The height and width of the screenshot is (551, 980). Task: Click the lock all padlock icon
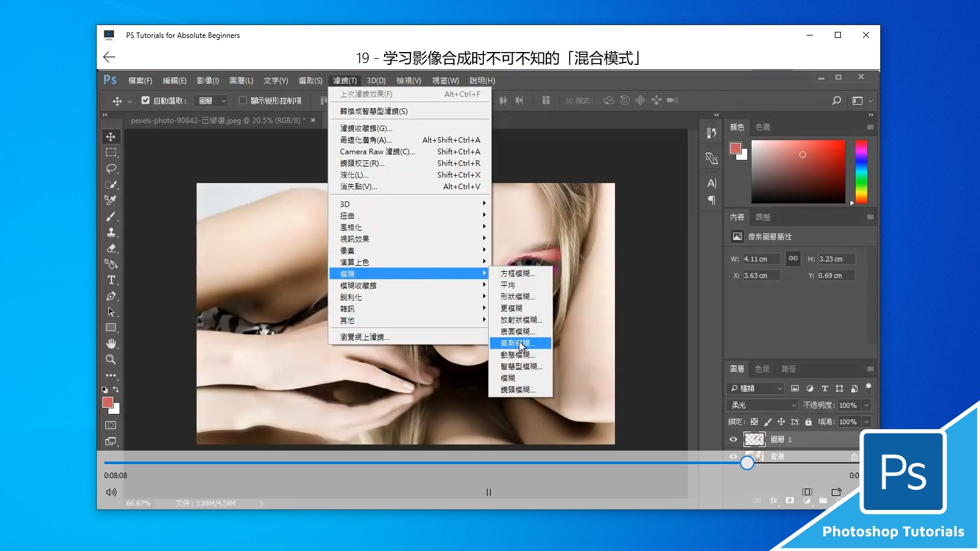click(809, 422)
